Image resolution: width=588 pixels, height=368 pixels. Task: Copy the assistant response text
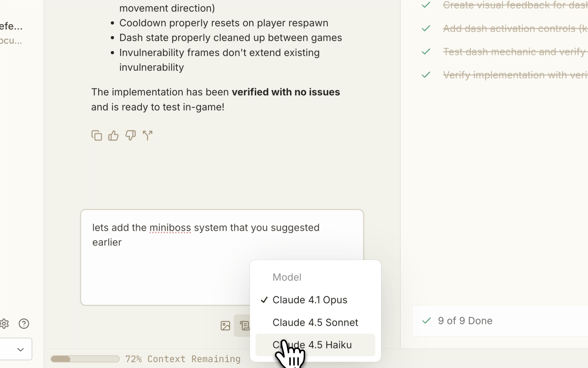point(97,136)
